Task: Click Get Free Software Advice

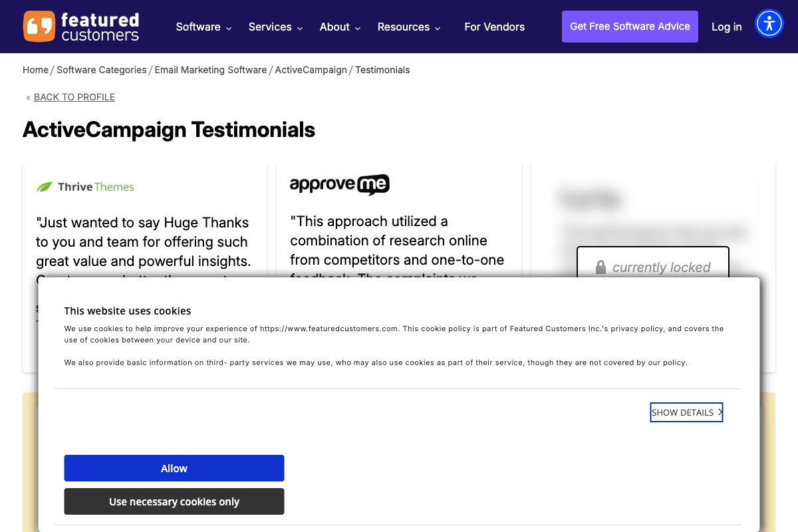Action: (630, 26)
